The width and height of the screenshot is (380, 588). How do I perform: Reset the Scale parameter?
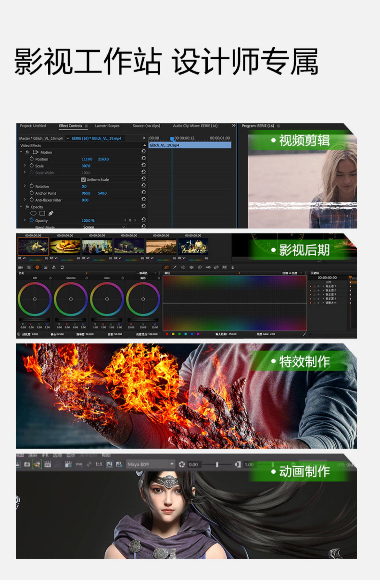pos(143,165)
